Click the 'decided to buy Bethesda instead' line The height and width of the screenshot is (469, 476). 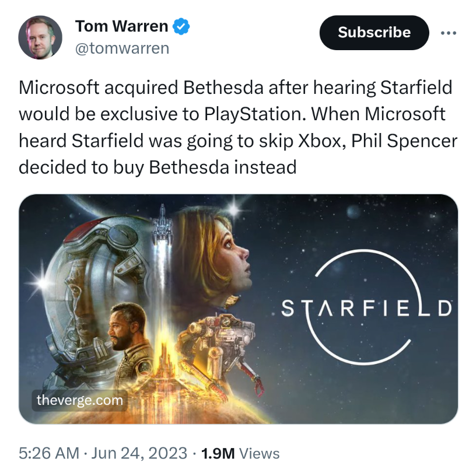click(x=157, y=167)
